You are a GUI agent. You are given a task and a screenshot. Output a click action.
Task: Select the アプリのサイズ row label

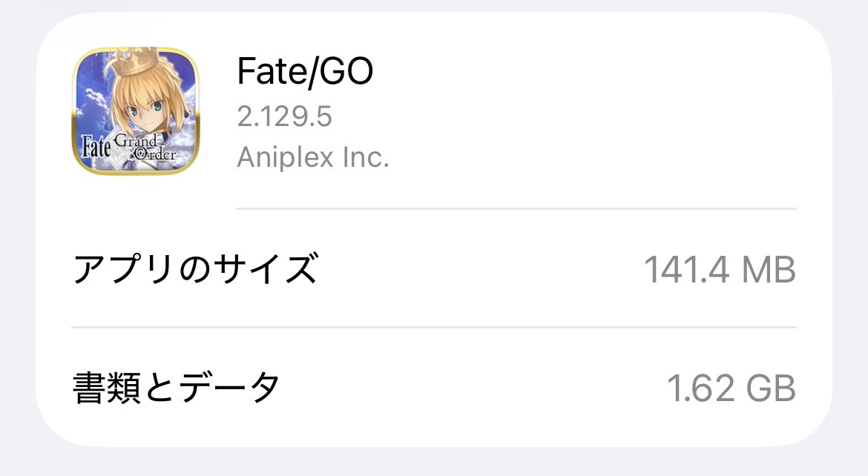point(195,268)
